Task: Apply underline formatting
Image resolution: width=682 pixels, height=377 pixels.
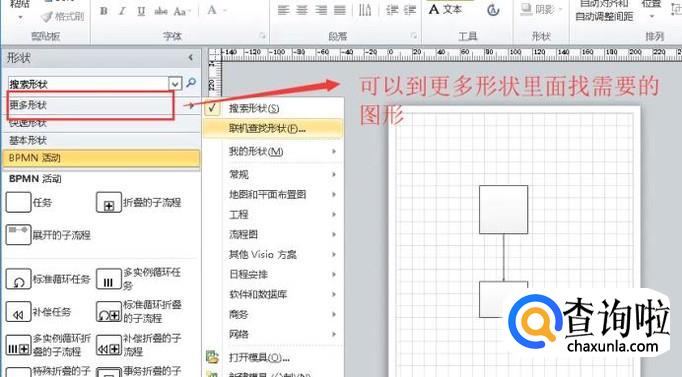Action: [x=141, y=11]
